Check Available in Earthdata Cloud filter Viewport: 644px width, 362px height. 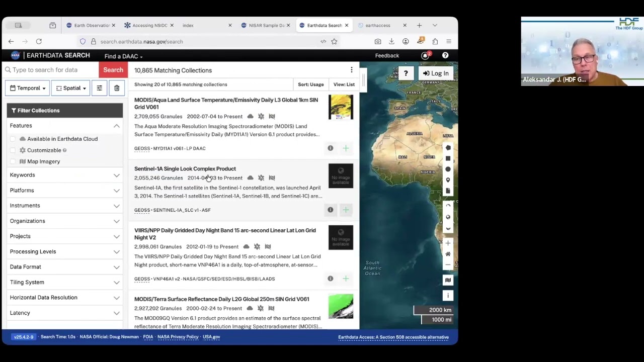[13, 139]
